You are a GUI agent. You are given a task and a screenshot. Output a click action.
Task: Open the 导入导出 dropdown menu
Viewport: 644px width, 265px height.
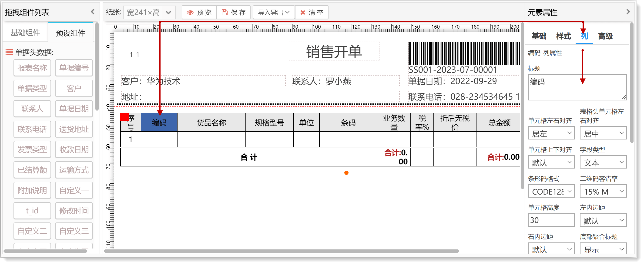[x=274, y=13]
